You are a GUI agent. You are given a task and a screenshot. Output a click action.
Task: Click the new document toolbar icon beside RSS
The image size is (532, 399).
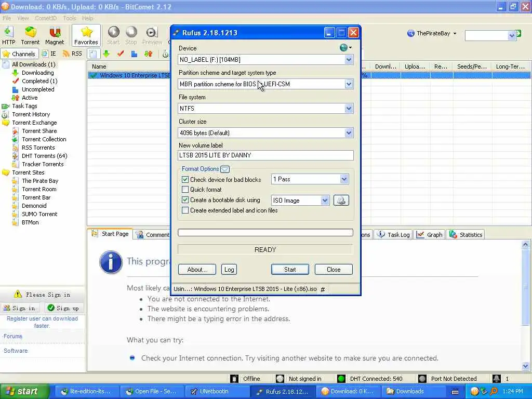[94, 54]
